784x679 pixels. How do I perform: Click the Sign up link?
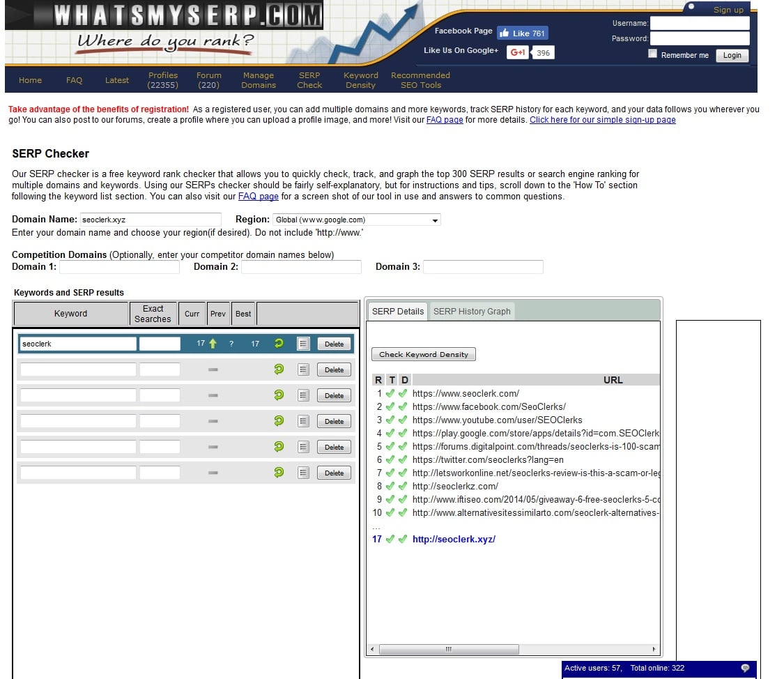(728, 10)
